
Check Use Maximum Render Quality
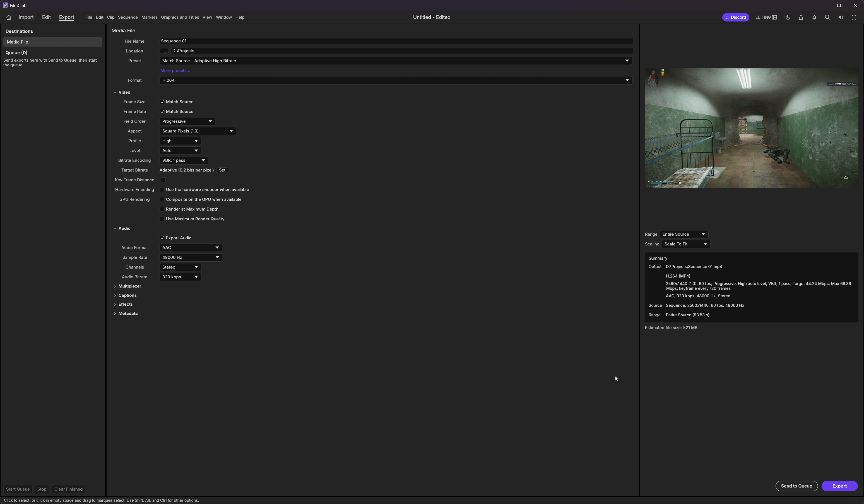coord(162,219)
